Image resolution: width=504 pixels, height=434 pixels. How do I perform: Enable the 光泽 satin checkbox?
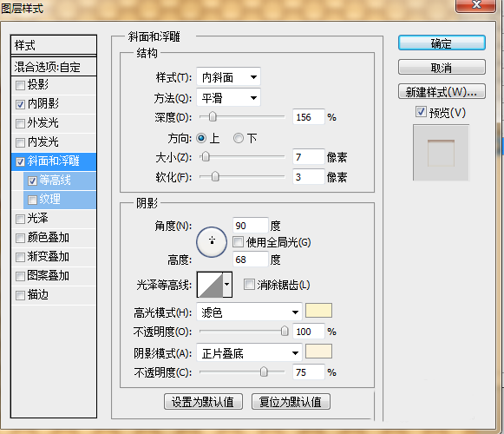point(20,219)
